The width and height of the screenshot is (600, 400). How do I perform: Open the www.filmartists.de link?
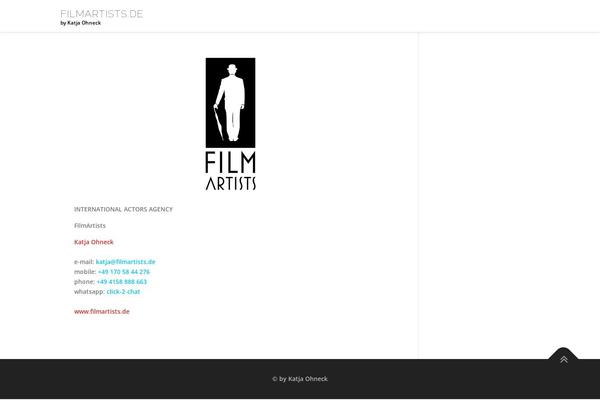tap(102, 312)
